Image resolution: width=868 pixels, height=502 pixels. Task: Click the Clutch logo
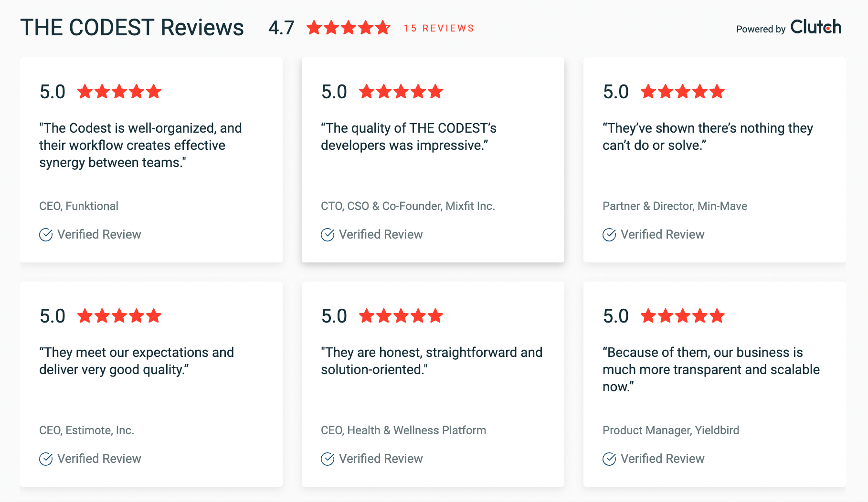pos(815,27)
